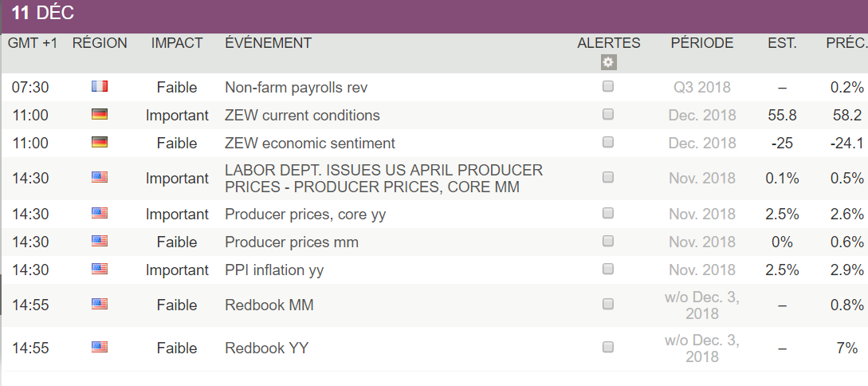Click the IMPACT column header
The image size is (868, 386).
(177, 43)
